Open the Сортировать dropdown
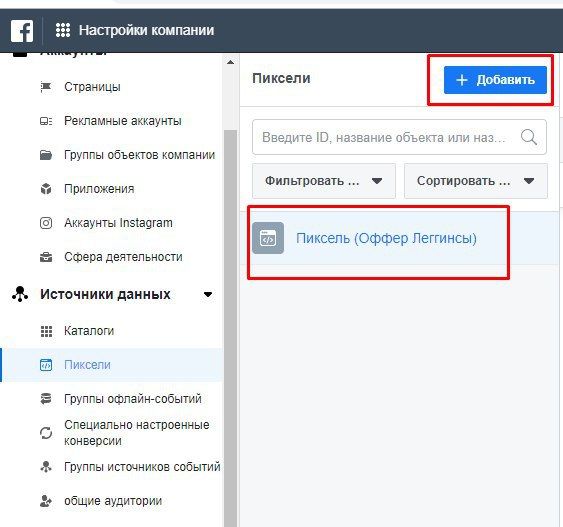The width and height of the screenshot is (563, 527). coord(476,181)
